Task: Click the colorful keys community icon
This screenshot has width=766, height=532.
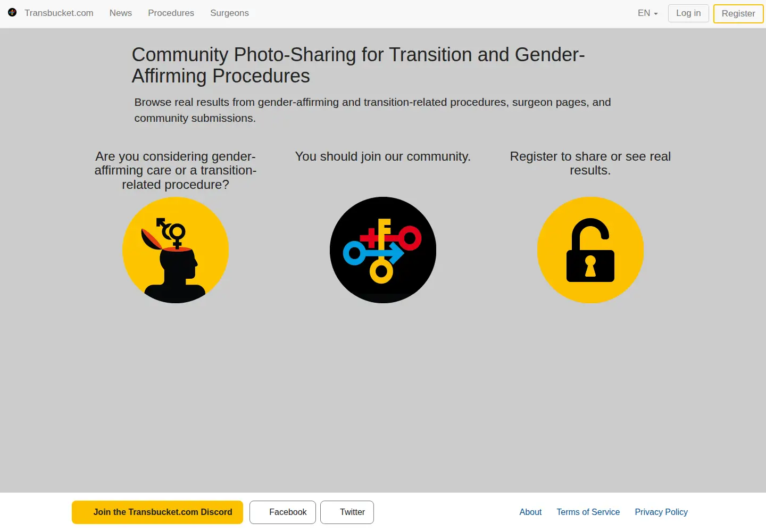Action: pos(383,250)
